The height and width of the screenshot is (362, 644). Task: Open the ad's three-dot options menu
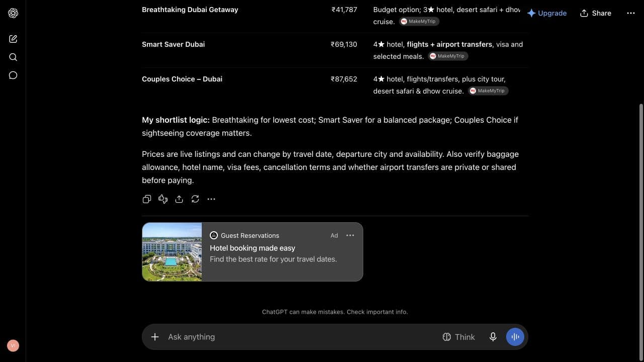coord(350,235)
